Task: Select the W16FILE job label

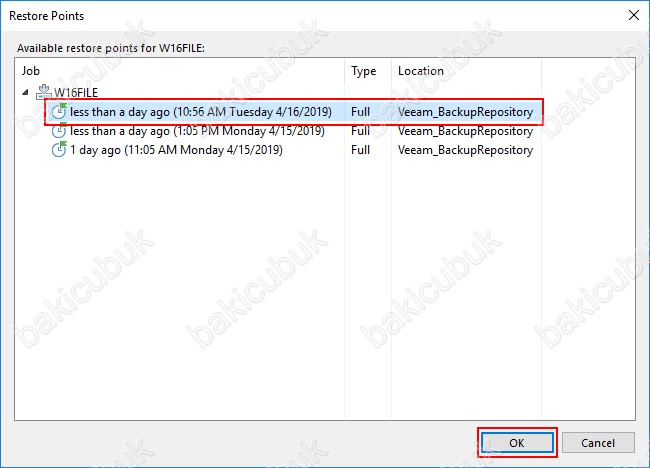Action: (78, 92)
